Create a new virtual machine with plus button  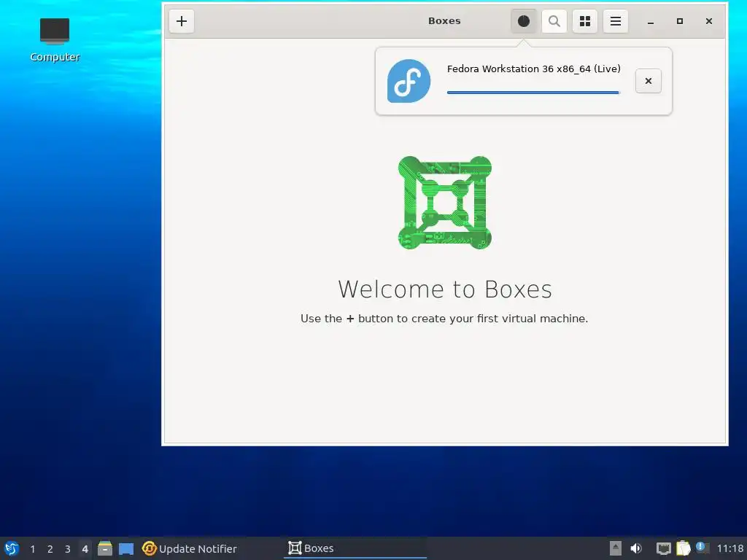182,21
